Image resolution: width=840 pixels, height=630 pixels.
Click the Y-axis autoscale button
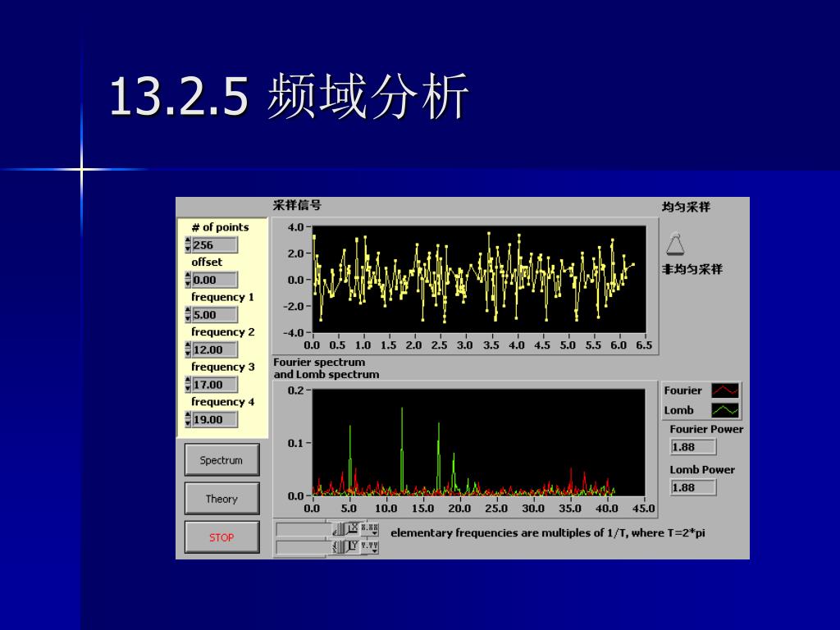354,547
